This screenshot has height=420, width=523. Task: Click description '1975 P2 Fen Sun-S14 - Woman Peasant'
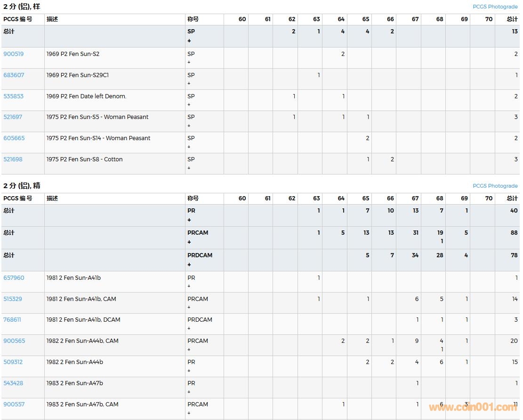click(x=98, y=138)
